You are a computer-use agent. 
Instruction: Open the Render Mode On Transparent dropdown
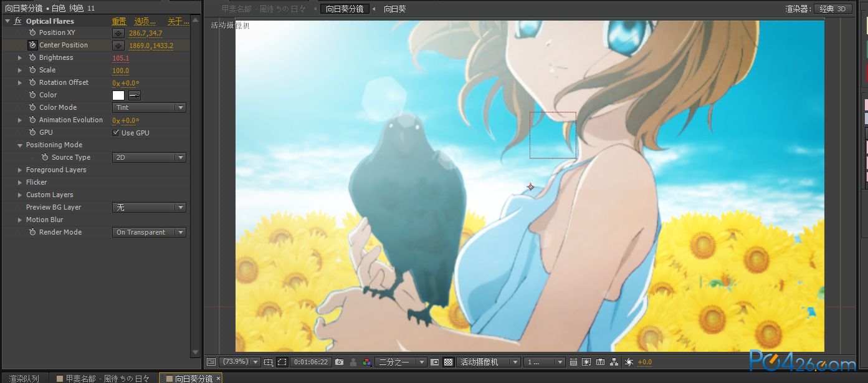149,232
